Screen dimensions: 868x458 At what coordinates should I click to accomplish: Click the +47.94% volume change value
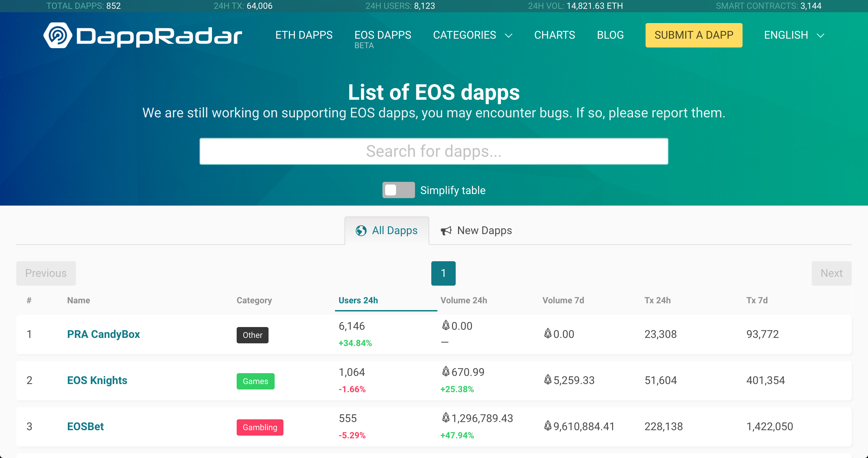pos(457,435)
